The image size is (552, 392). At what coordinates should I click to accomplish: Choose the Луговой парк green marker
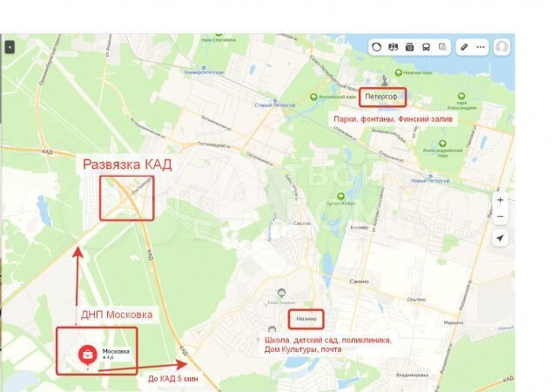coord(340,196)
